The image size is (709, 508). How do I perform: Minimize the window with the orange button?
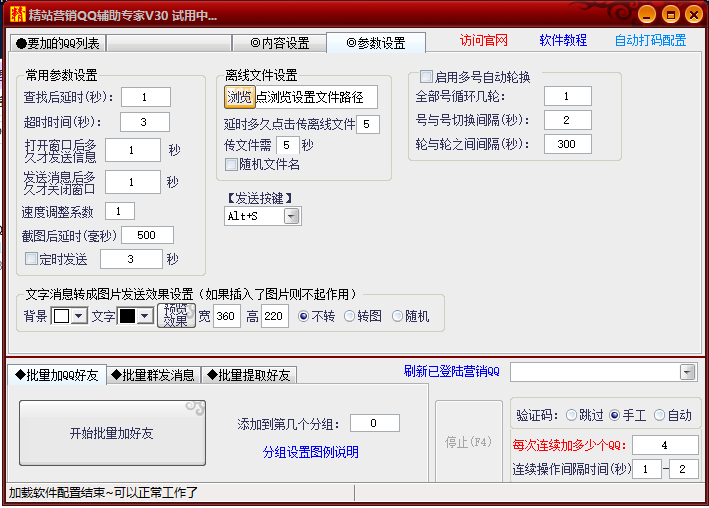pos(647,14)
